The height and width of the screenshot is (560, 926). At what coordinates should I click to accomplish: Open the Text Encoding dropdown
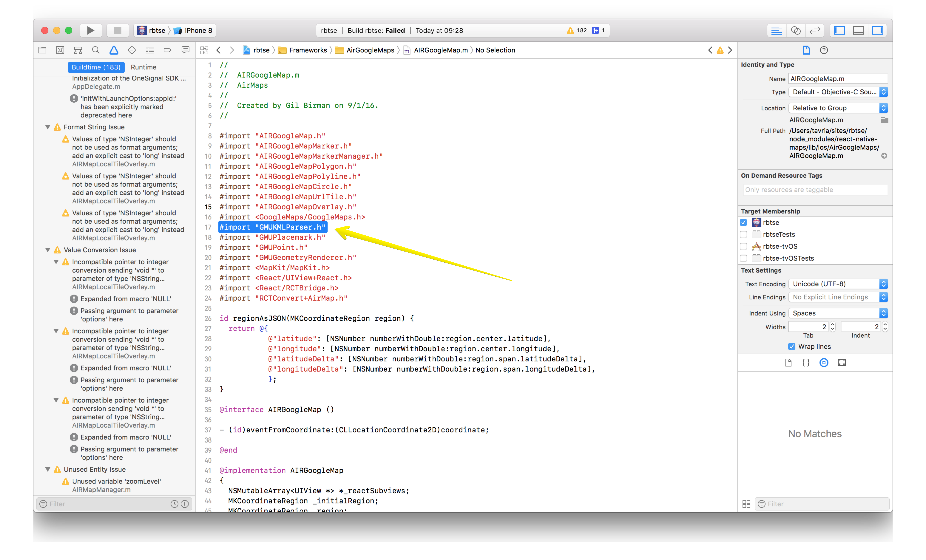coord(838,284)
